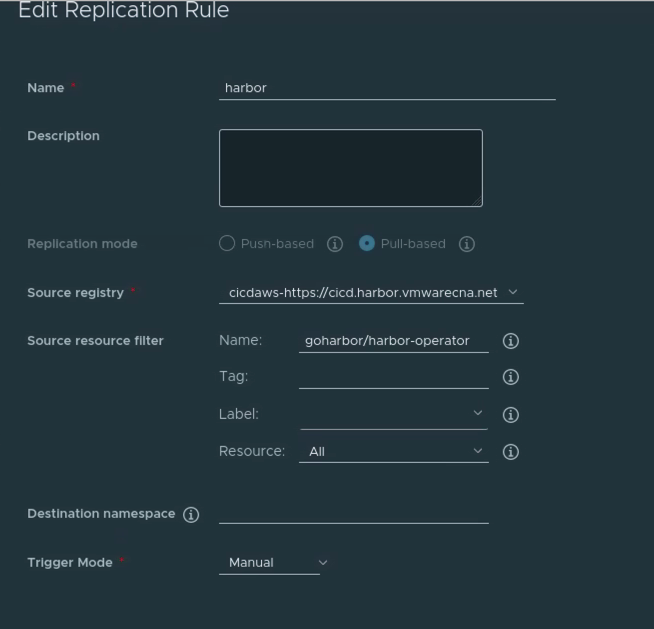Click the Edit Replication Rule heading
The height and width of the screenshot is (629, 654).
point(124,10)
